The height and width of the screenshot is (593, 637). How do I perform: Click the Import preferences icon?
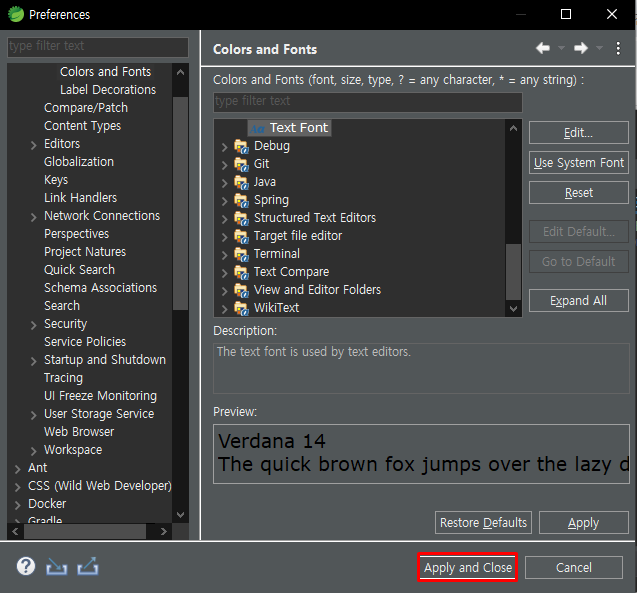tap(56, 566)
